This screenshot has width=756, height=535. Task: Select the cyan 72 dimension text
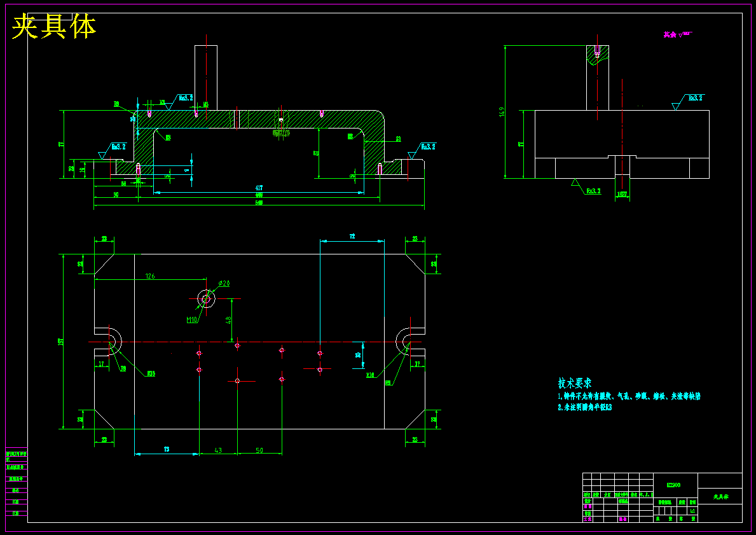point(352,237)
